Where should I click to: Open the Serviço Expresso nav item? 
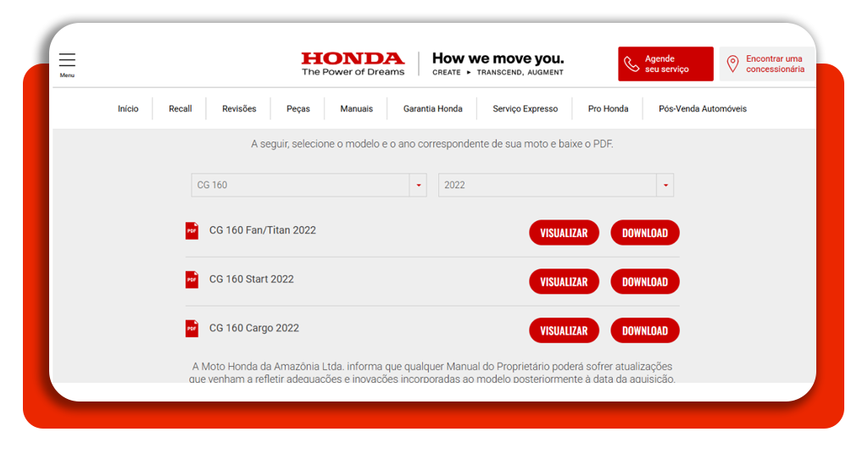click(526, 109)
